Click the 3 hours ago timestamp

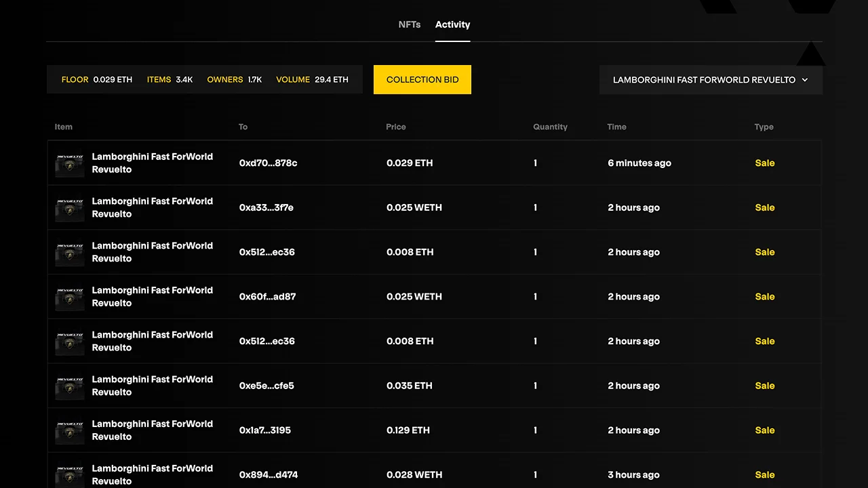pos(633,474)
